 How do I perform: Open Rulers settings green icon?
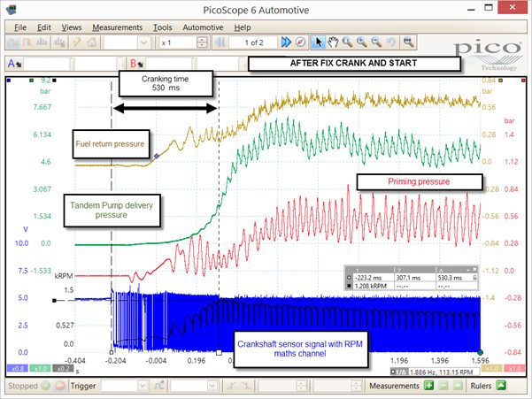click(x=501, y=386)
